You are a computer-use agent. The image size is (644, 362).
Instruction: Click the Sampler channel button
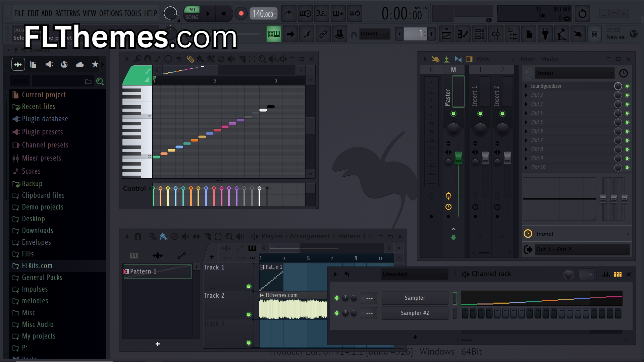(x=415, y=298)
